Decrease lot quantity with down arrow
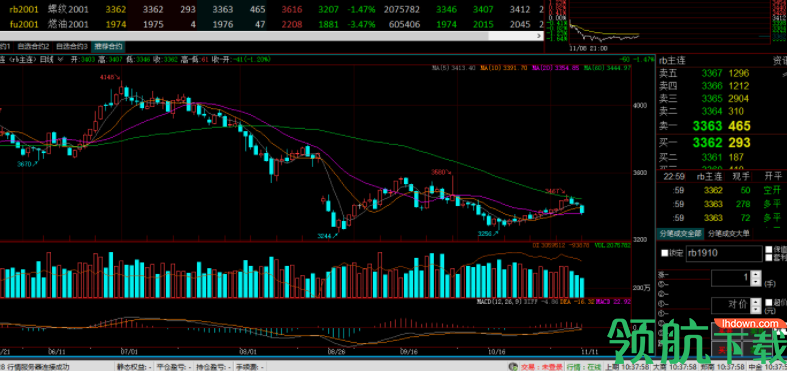 [x=755, y=282]
